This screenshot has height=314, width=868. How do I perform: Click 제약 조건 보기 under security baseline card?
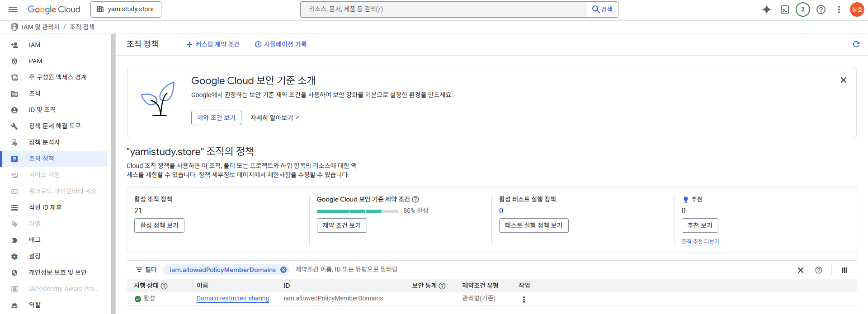coord(342,225)
